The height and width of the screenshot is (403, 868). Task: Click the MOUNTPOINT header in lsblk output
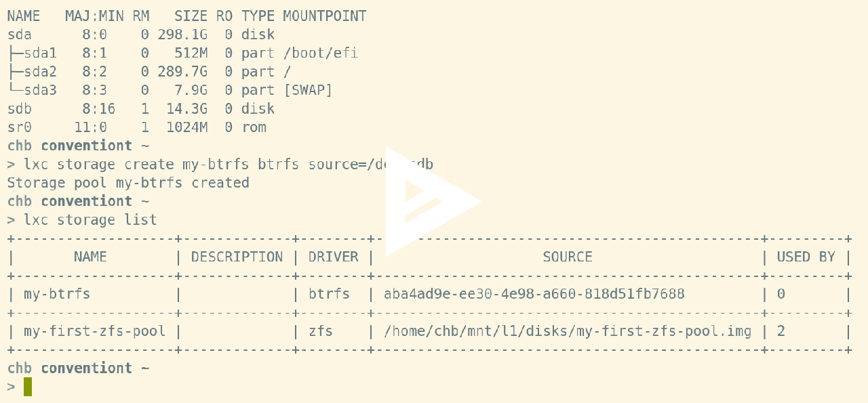click(x=324, y=16)
